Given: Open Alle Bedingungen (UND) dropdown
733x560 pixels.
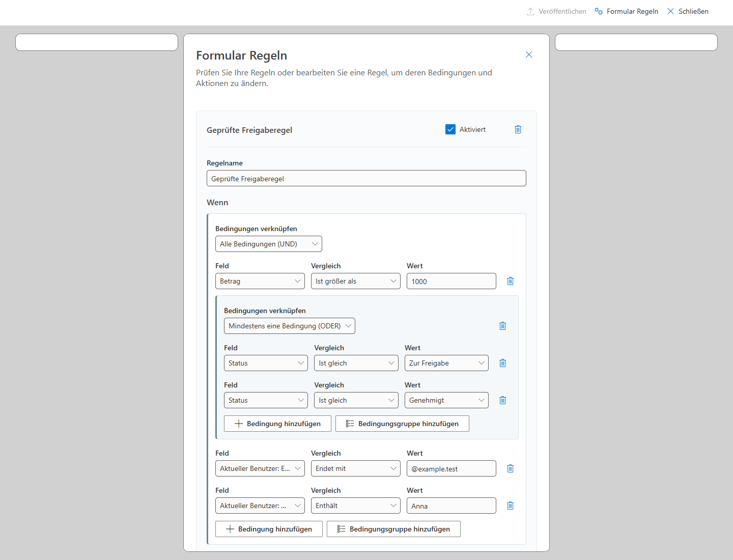Looking at the screenshot, I should (x=269, y=244).
